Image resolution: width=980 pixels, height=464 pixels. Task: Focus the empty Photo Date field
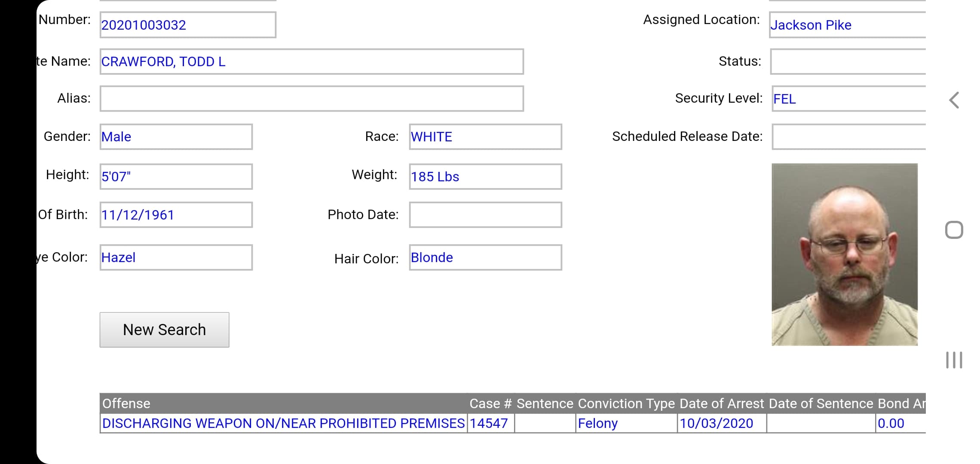(x=485, y=214)
